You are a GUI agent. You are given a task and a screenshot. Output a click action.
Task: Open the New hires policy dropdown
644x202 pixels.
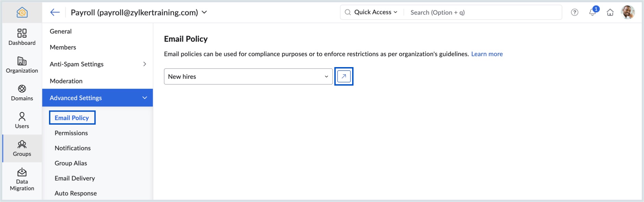[x=248, y=76]
